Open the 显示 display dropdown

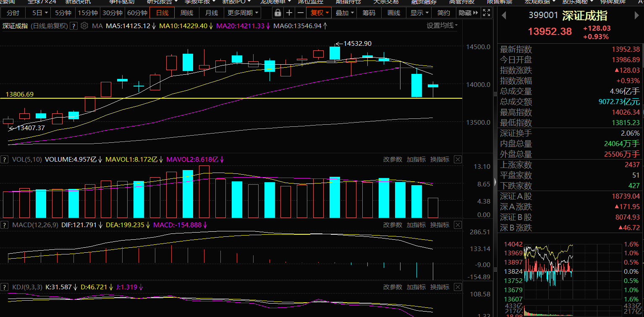(x=419, y=13)
